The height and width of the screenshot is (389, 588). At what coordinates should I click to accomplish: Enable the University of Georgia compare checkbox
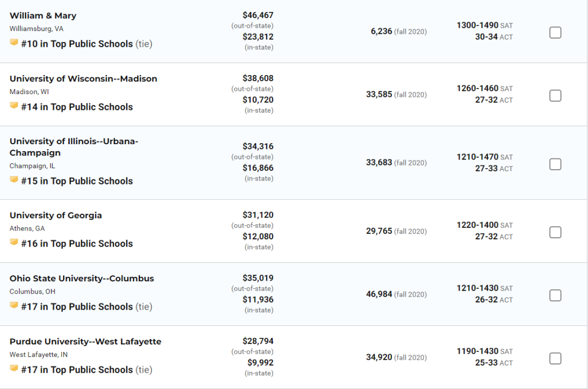[555, 232]
